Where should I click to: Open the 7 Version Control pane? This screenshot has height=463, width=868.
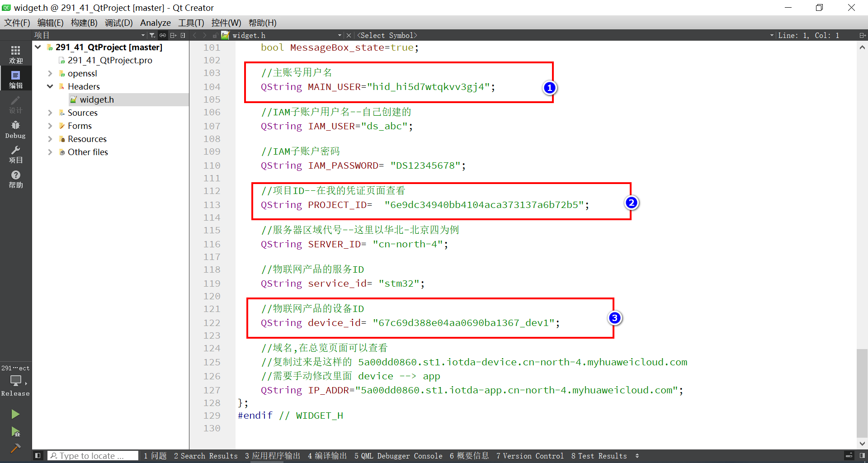pyautogui.click(x=530, y=456)
